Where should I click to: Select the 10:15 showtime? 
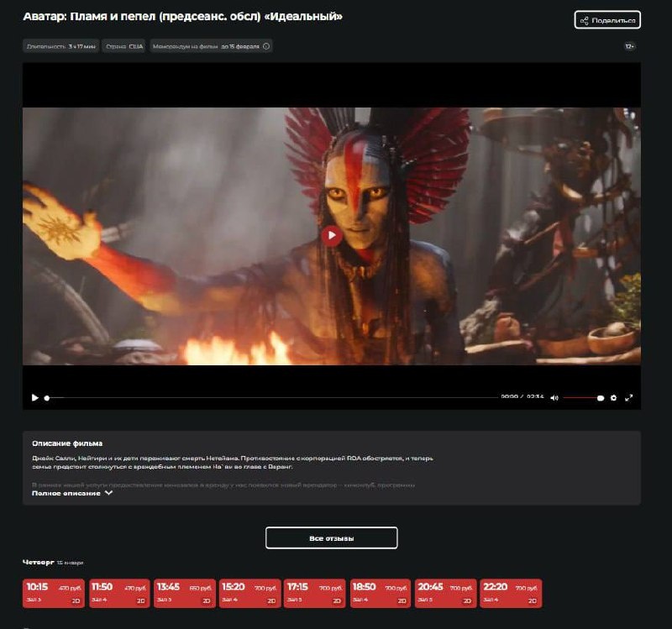(54, 593)
